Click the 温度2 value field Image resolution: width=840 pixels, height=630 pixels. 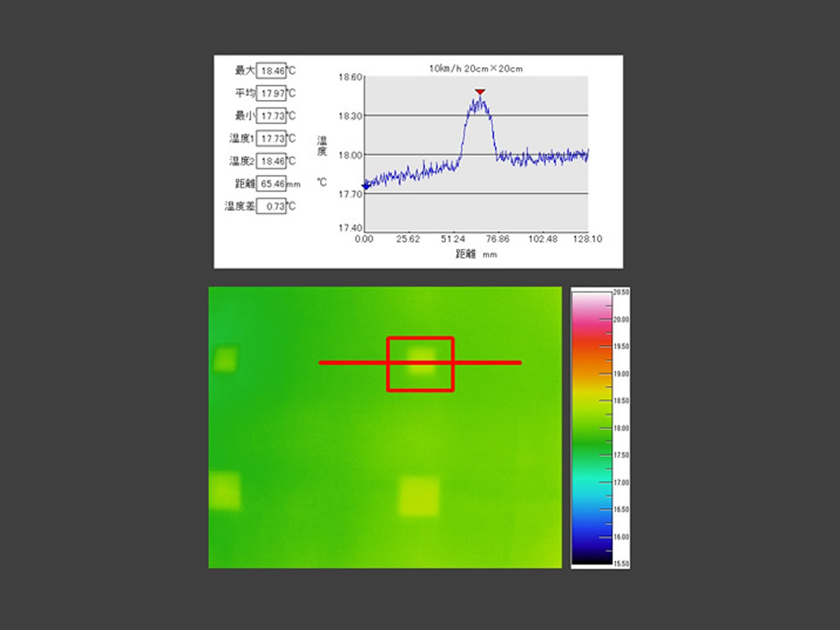tap(270, 160)
